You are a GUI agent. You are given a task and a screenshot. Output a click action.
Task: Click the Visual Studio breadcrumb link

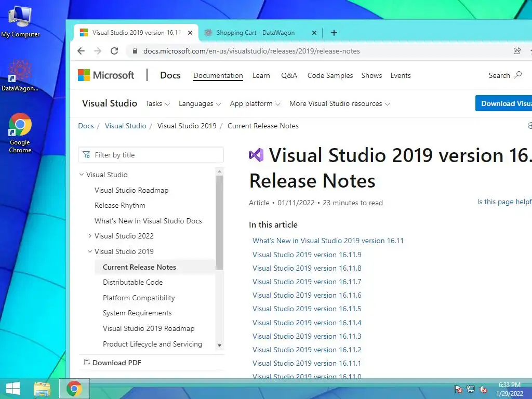point(126,126)
